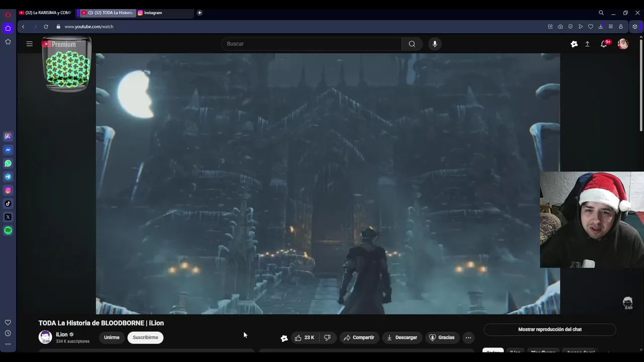Open Opera tab search magnifier
The height and width of the screenshot is (362, 644).
pyautogui.click(x=601, y=13)
